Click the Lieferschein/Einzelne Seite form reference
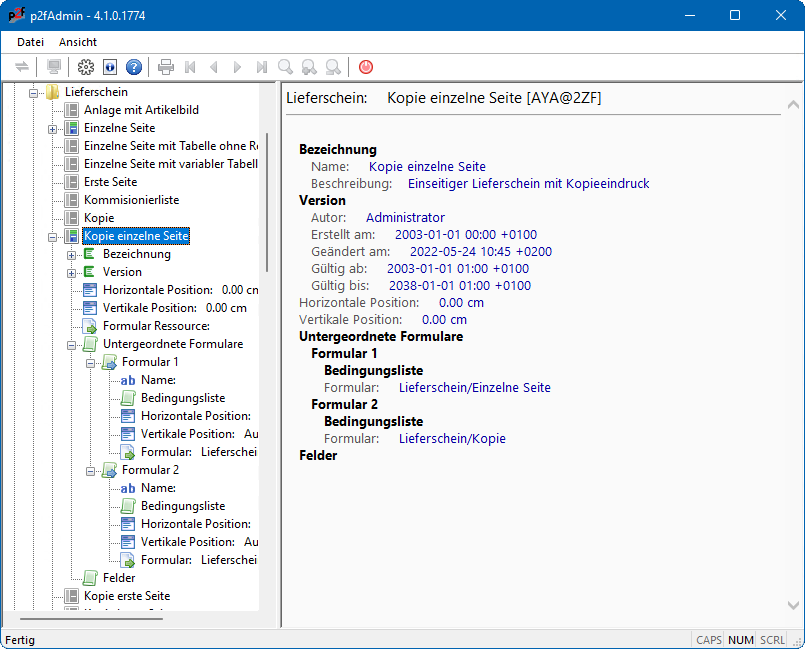 point(474,387)
